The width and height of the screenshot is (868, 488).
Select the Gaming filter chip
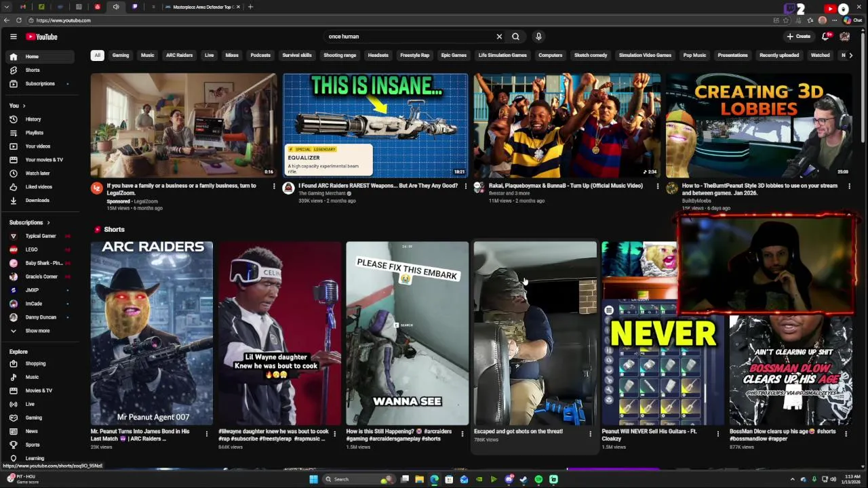121,55
